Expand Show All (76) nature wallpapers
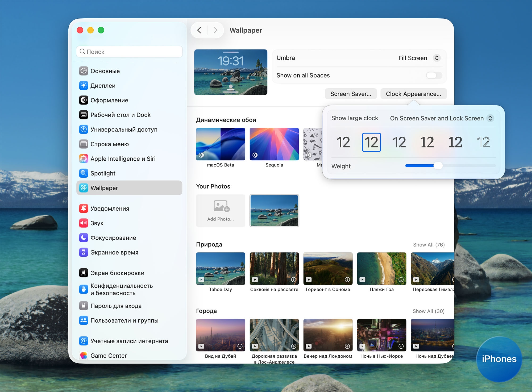Image resolution: width=532 pixels, height=392 pixels. 429,245
